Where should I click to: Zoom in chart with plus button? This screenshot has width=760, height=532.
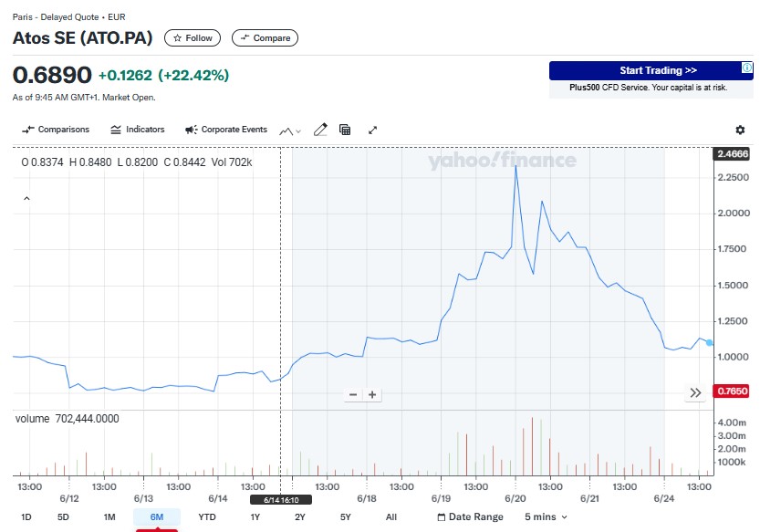click(372, 395)
